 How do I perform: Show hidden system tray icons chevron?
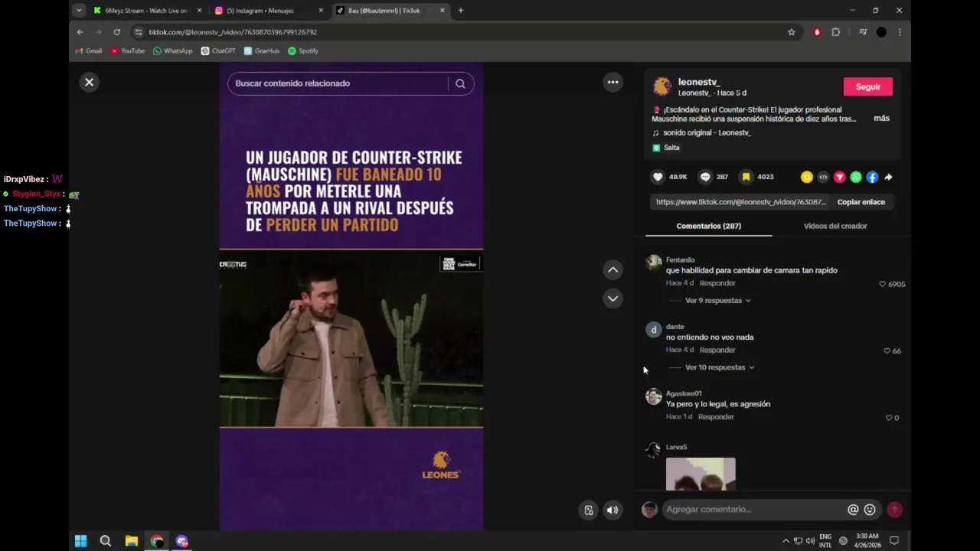point(786,541)
